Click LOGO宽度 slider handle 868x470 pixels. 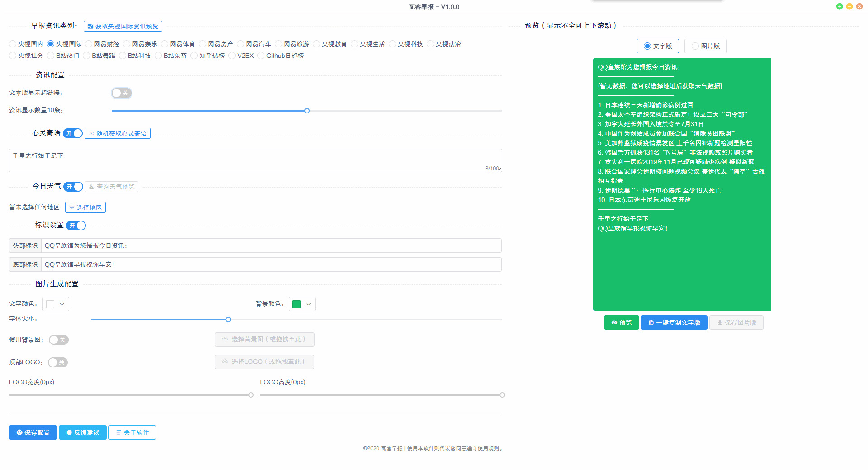(251, 395)
